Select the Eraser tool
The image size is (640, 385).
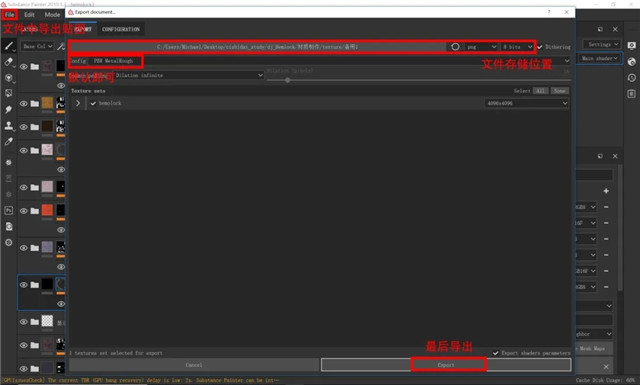coord(9,62)
